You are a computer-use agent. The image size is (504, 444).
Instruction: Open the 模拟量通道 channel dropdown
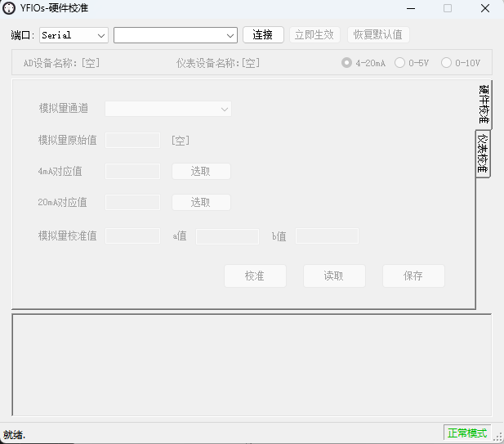tap(168, 109)
